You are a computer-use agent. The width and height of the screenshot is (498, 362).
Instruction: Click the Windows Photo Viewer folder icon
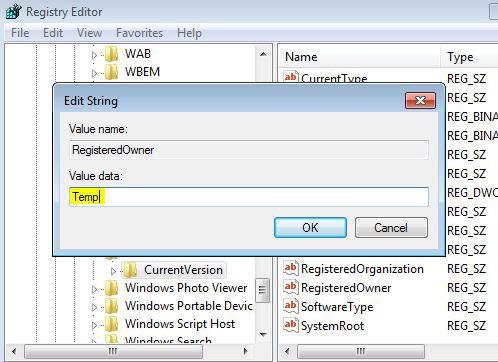pos(111,288)
